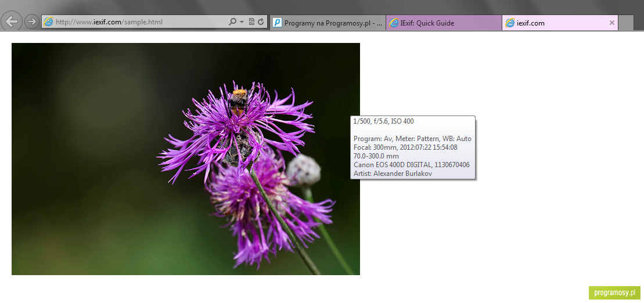Click the Programosy favicon on first tab

pyautogui.click(x=278, y=23)
